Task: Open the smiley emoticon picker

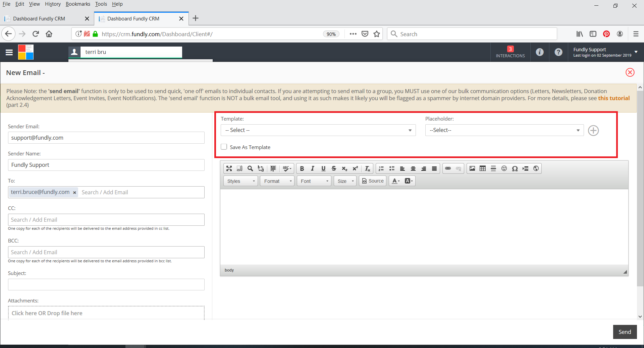Action: point(504,168)
